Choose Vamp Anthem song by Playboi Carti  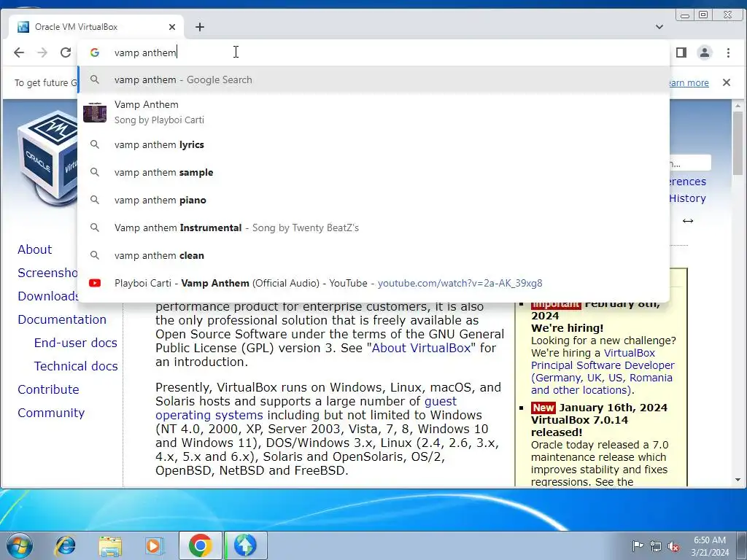[x=373, y=112]
